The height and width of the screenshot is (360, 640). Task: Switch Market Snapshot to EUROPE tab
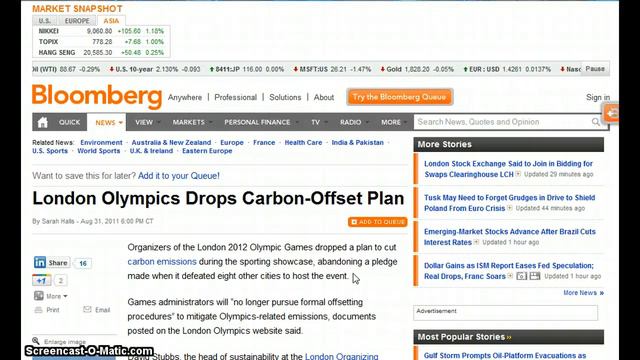pos(77,21)
